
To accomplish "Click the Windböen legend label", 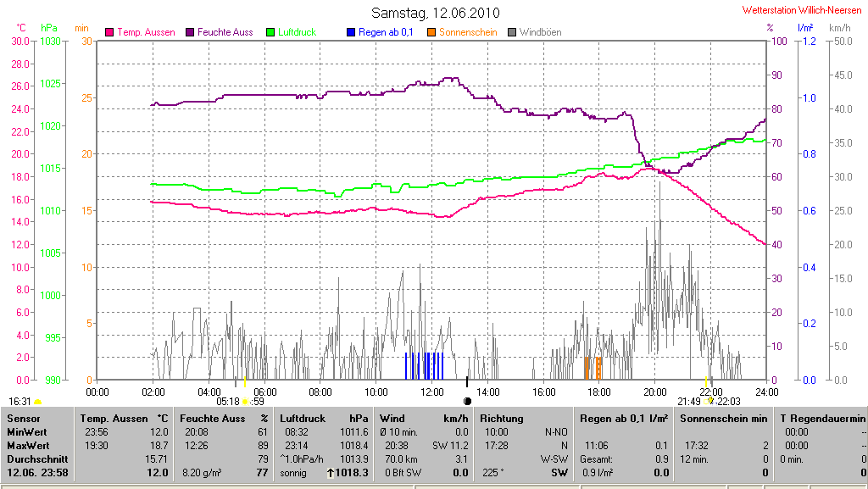I will [x=540, y=32].
